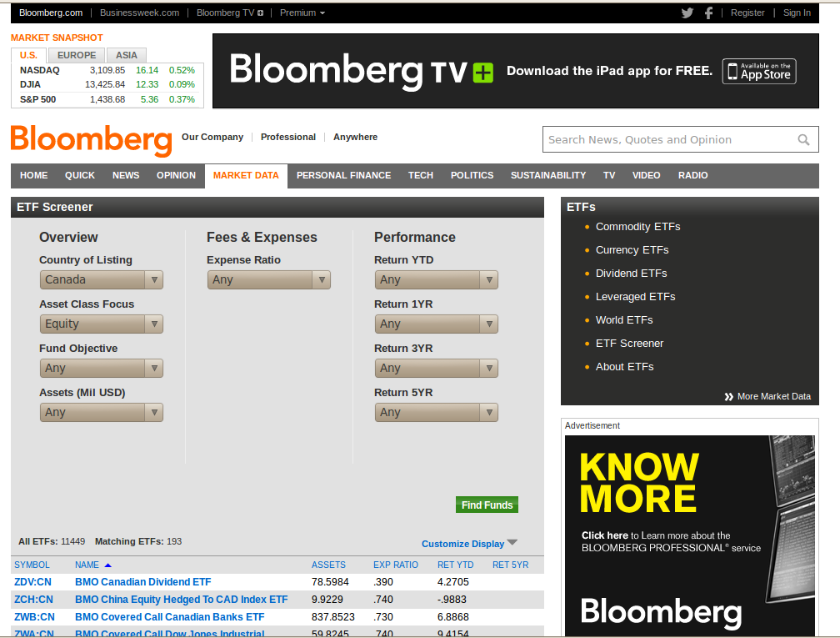Open the Leveraged ETFs link

coord(635,297)
